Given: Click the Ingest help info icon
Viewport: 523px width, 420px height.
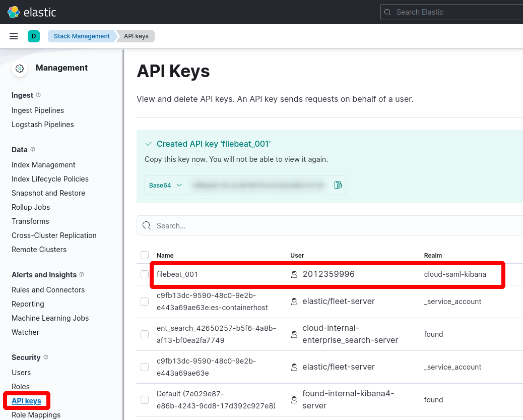Looking at the screenshot, I should coord(39,95).
